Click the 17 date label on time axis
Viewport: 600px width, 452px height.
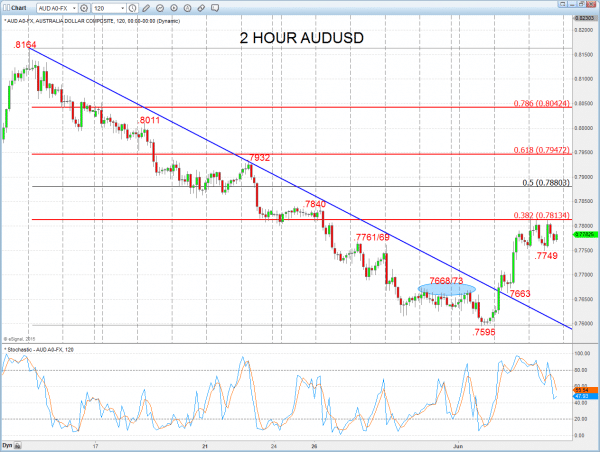(x=95, y=446)
